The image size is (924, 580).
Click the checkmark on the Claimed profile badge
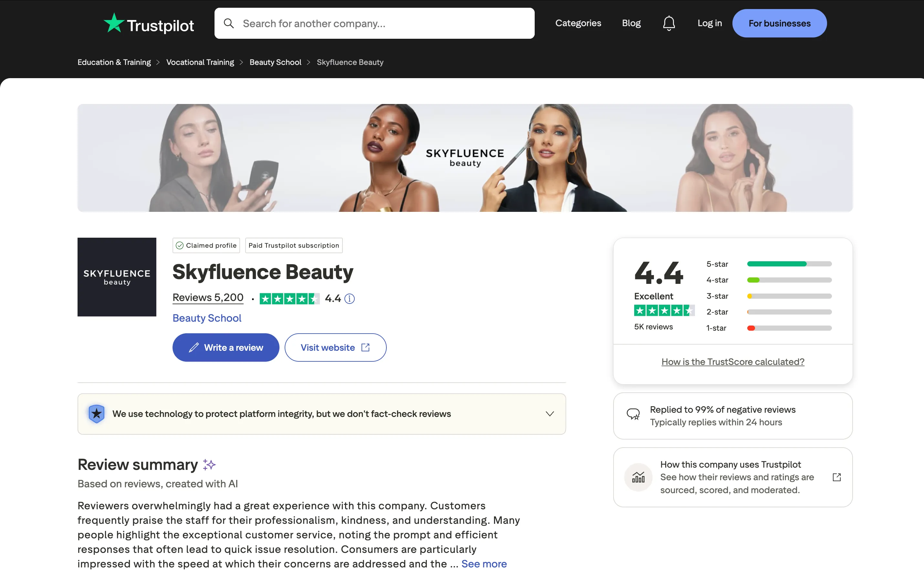[180, 245]
